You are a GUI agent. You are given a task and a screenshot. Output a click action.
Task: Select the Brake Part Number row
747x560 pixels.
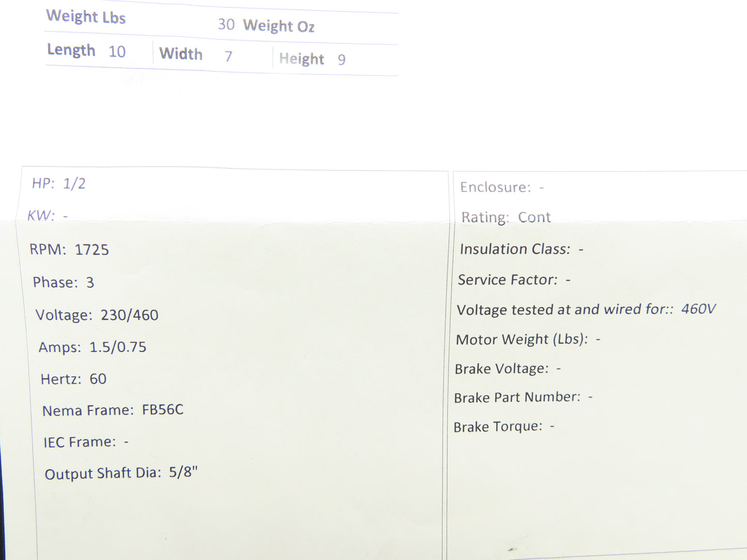point(523,397)
